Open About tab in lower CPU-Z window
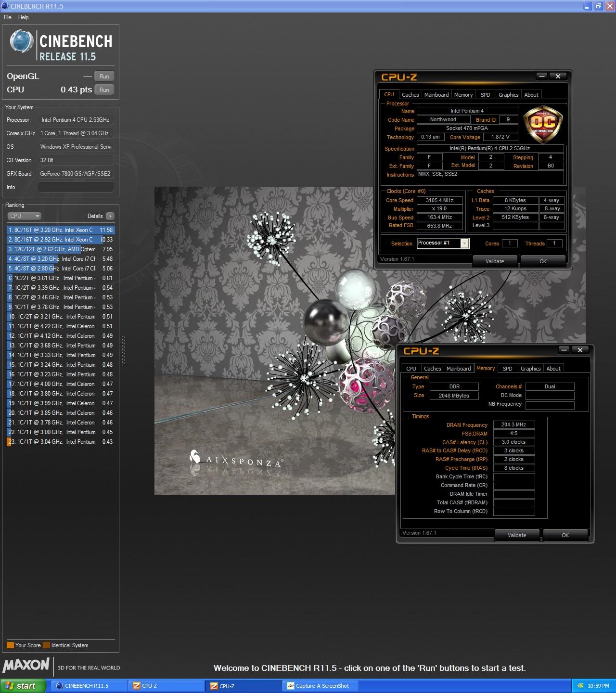This screenshot has width=616, height=693. point(553,369)
